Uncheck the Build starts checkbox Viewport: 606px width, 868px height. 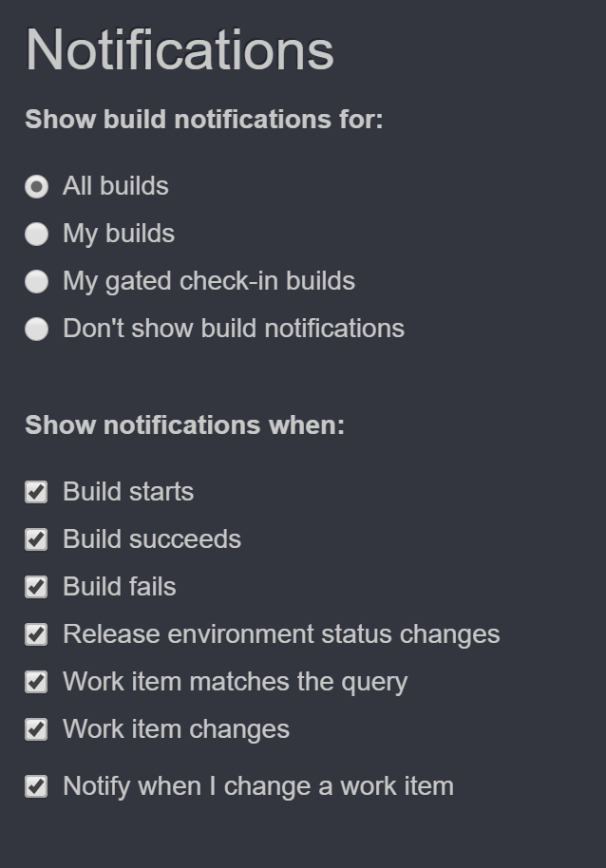pyautogui.click(x=36, y=492)
